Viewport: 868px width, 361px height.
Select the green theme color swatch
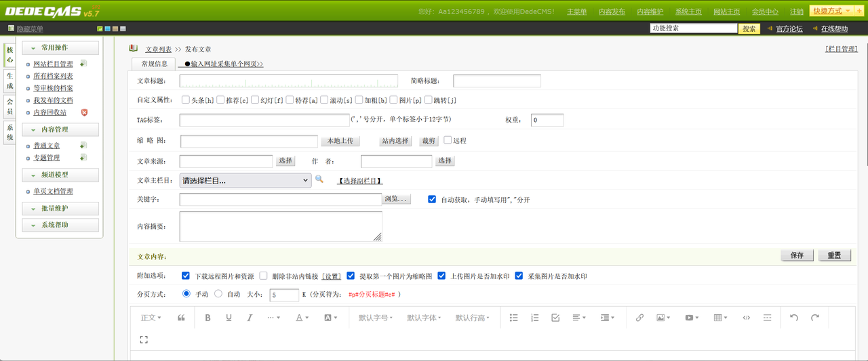pyautogui.click(x=100, y=28)
